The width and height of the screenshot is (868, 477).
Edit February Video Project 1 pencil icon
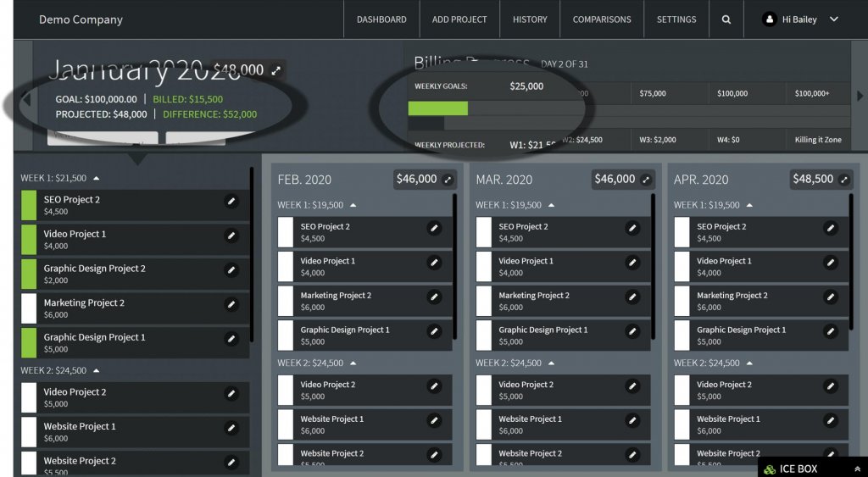(x=435, y=263)
